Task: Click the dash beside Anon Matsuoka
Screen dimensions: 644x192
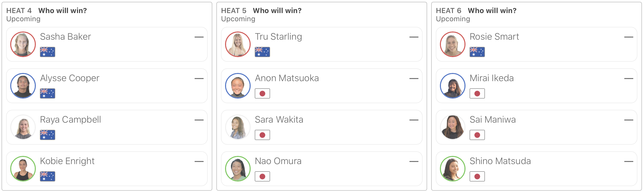Action: (414, 79)
